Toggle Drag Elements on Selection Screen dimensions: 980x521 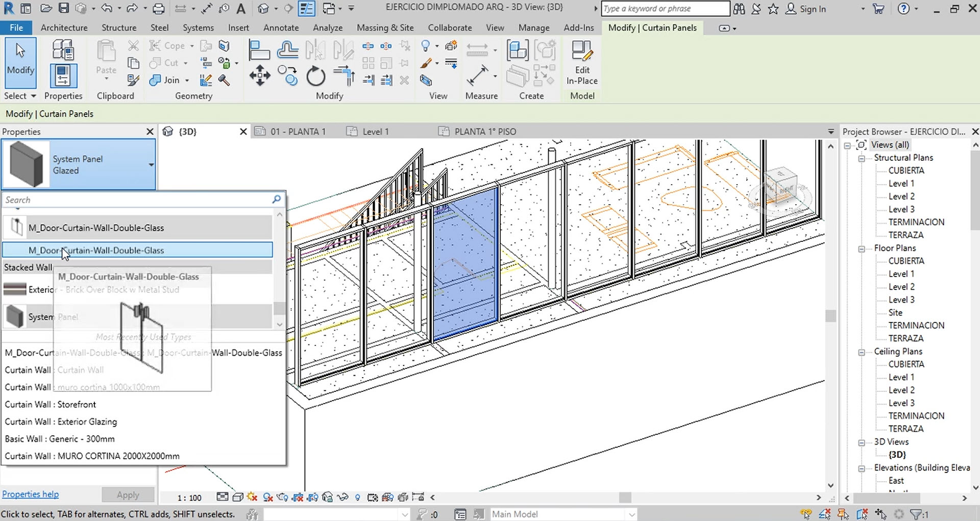[x=880, y=514]
